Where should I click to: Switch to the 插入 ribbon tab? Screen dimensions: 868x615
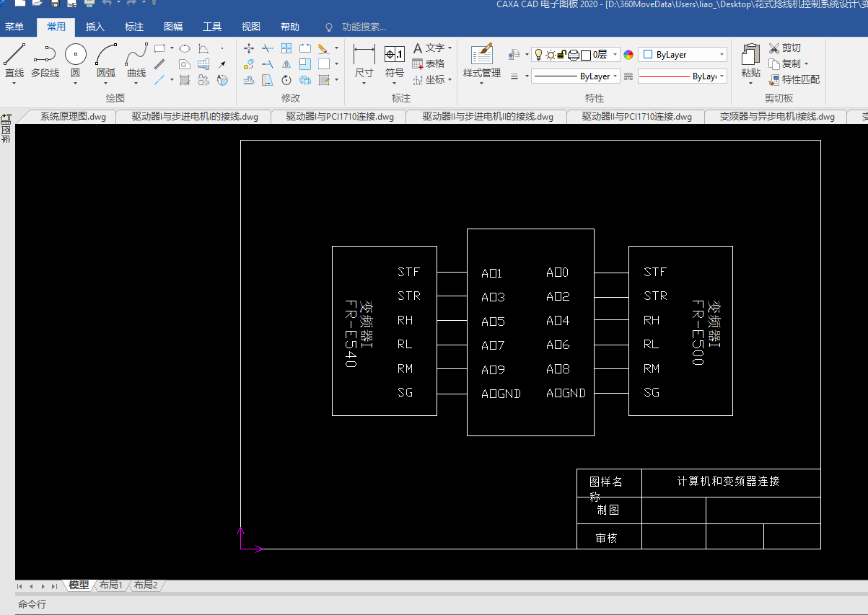(x=95, y=27)
